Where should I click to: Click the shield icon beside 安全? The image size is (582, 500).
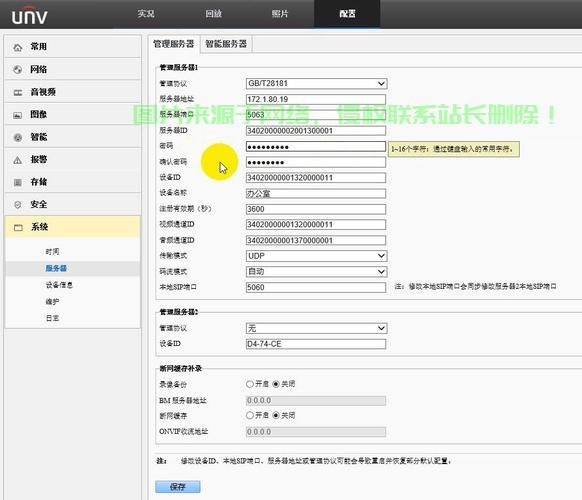click(x=17, y=205)
